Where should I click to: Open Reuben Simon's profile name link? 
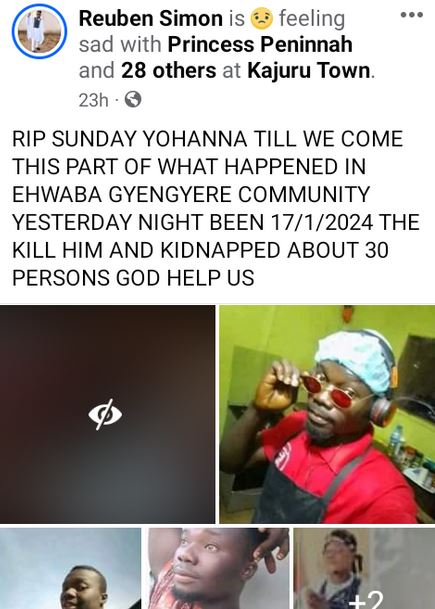(151, 19)
